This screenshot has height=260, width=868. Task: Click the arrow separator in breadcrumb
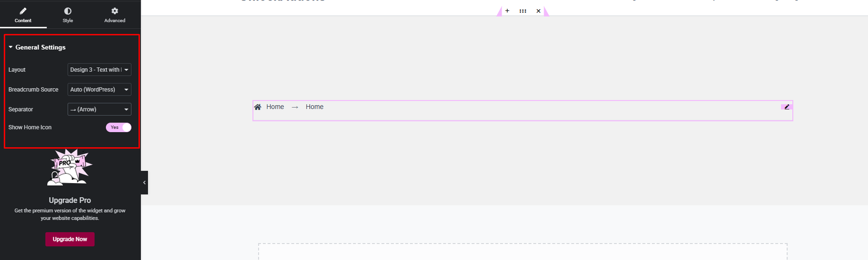pyautogui.click(x=295, y=107)
